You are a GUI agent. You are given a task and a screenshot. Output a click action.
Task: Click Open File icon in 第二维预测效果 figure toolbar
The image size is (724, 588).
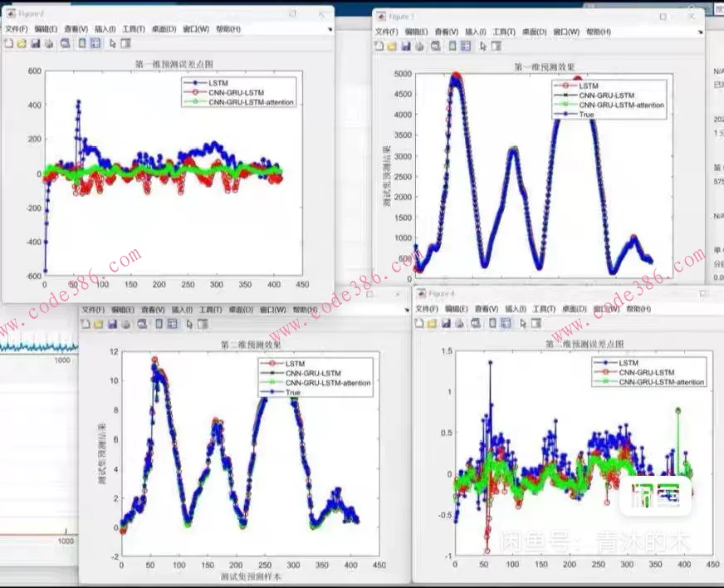point(99,323)
